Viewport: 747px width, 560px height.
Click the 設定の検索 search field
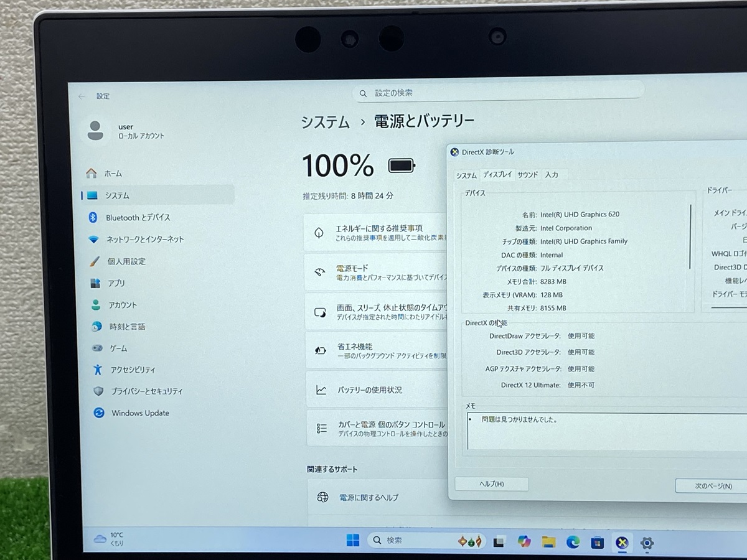pos(501,93)
